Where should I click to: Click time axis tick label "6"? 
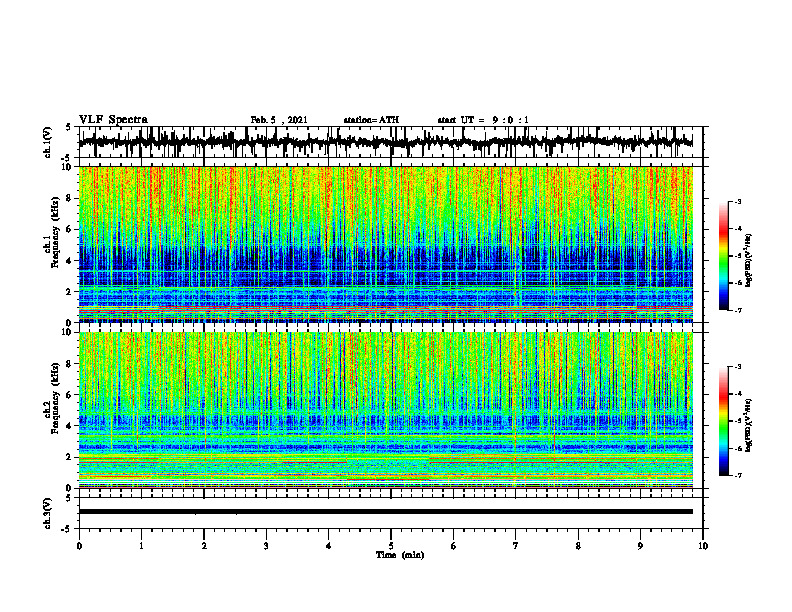[454, 546]
